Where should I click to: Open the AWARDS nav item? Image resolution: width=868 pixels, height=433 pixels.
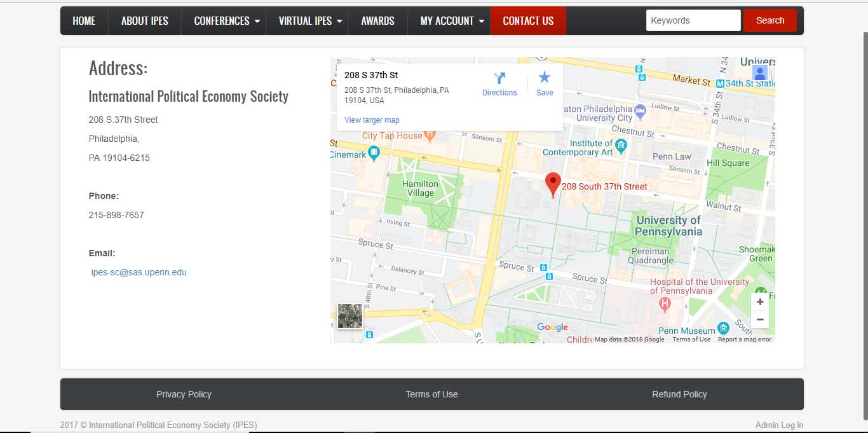coord(377,21)
